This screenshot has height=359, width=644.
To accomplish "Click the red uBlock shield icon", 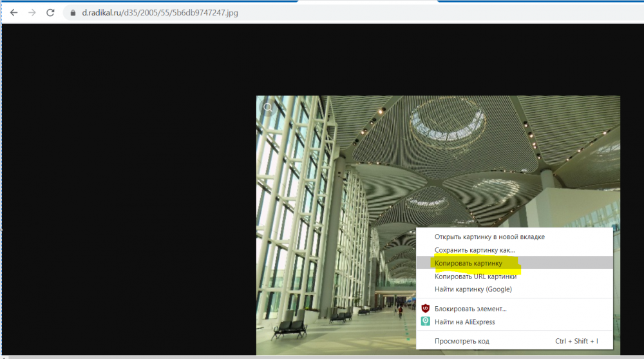I will click(425, 309).
